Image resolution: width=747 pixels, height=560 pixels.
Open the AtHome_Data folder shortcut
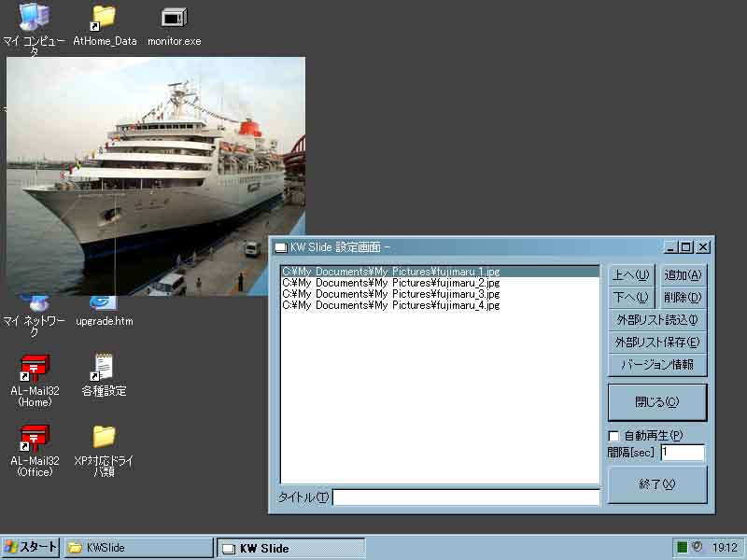(104, 19)
